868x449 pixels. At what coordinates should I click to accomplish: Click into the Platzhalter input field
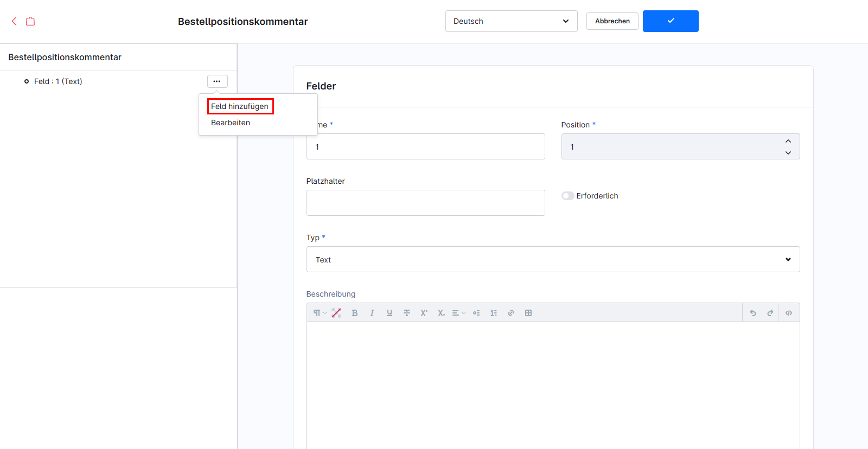tap(426, 203)
